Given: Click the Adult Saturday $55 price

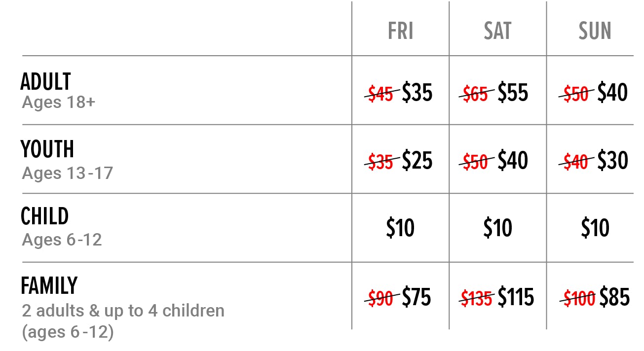Looking at the screenshot, I should tap(513, 93).
